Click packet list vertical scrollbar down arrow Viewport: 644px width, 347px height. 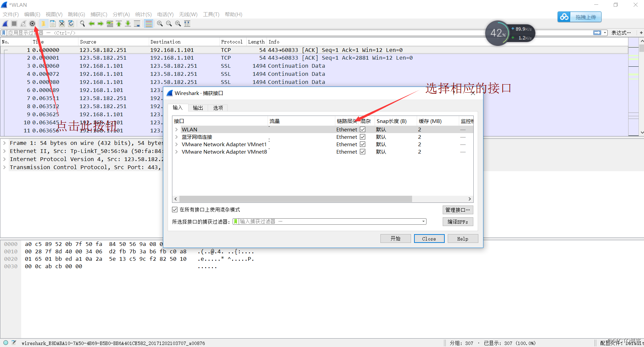tap(642, 132)
